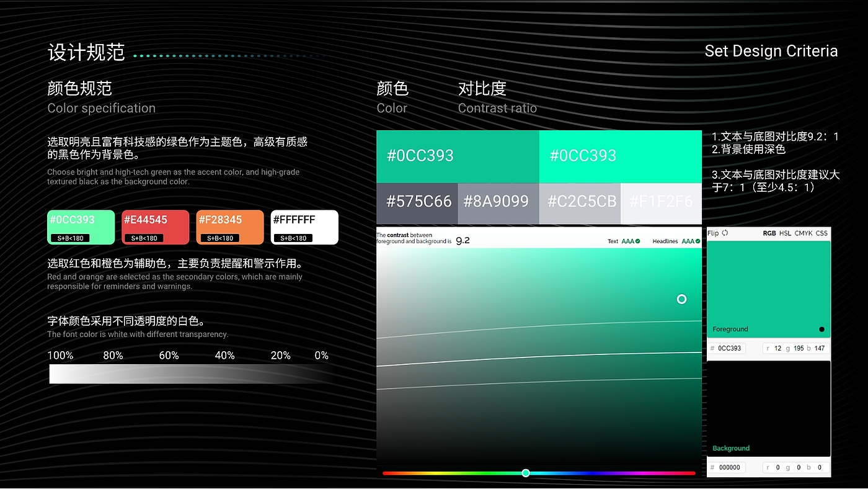
Task: Click the Flip colors button
Action: coord(717,233)
